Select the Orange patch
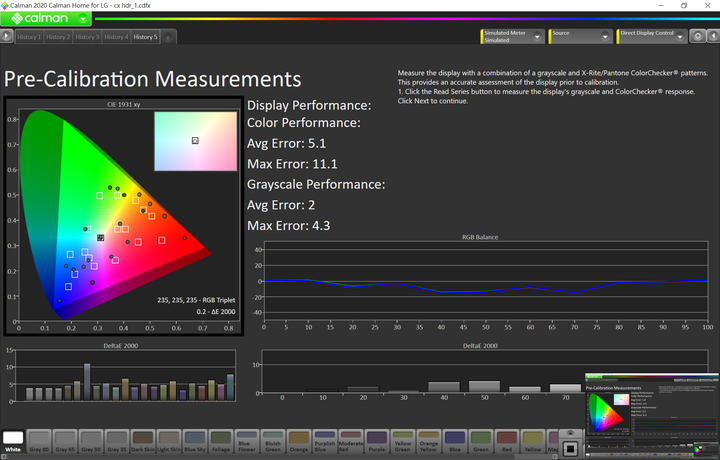This screenshot has width=720, height=460. [x=298, y=442]
